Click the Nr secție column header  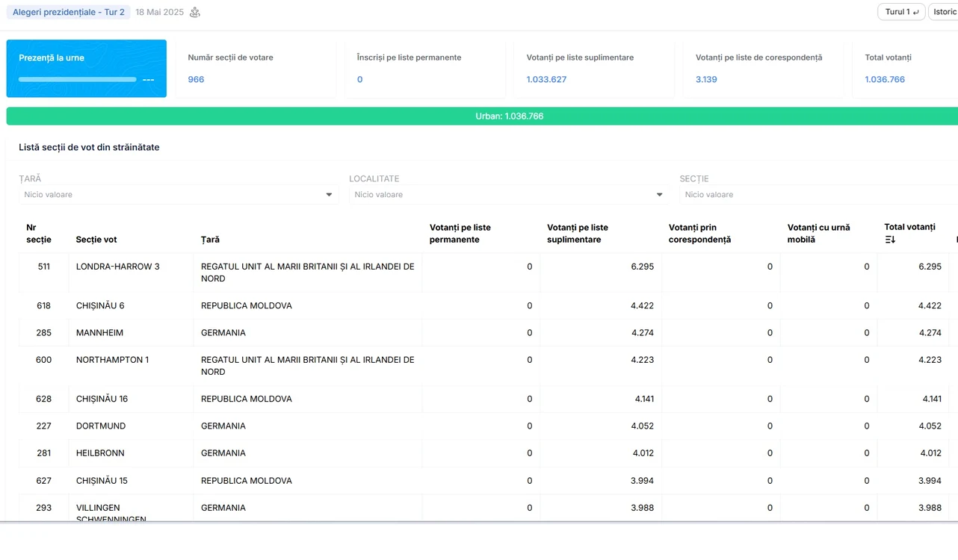pos(39,234)
